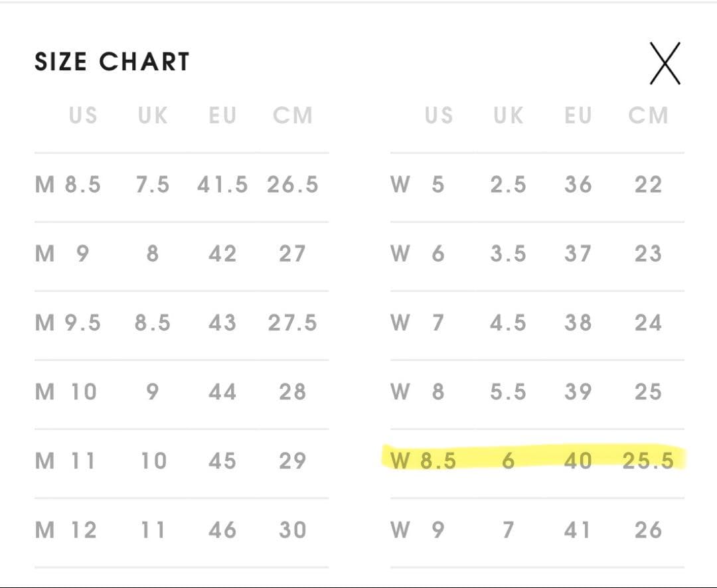Choose the W 9 size row label

(x=418, y=530)
